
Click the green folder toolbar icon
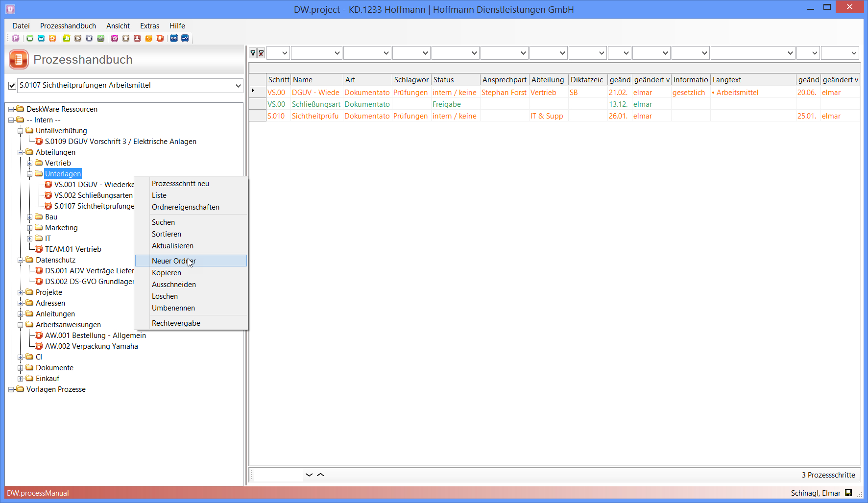30,38
